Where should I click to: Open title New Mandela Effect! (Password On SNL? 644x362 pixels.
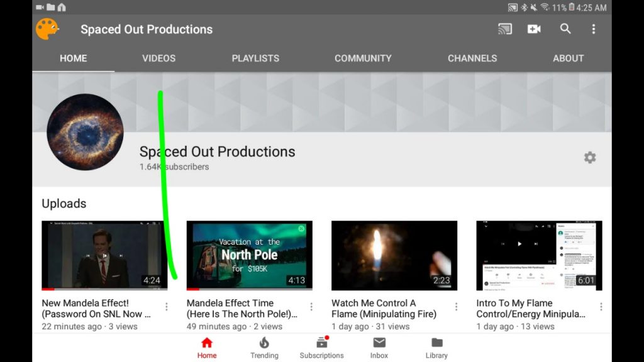click(96, 308)
